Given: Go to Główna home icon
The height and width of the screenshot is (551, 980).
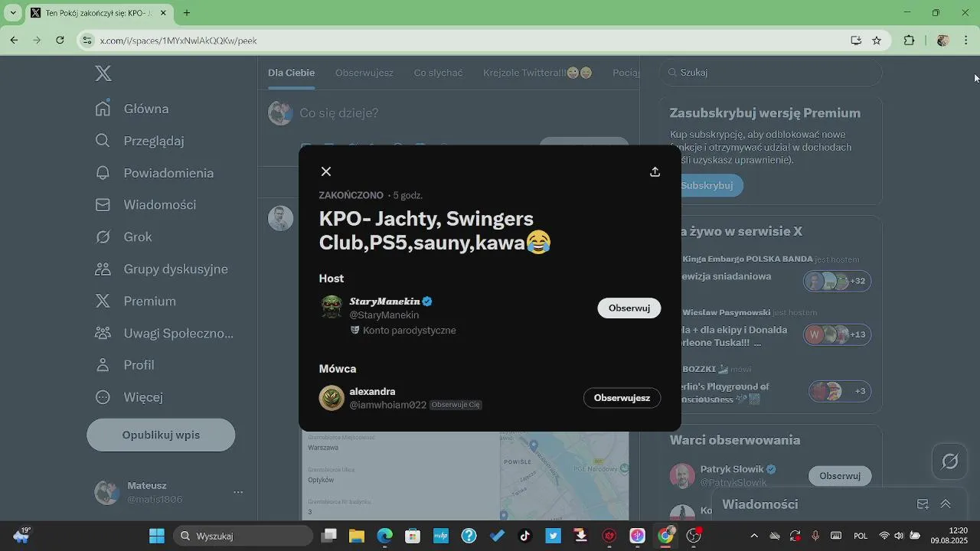Looking at the screenshot, I should (103, 109).
